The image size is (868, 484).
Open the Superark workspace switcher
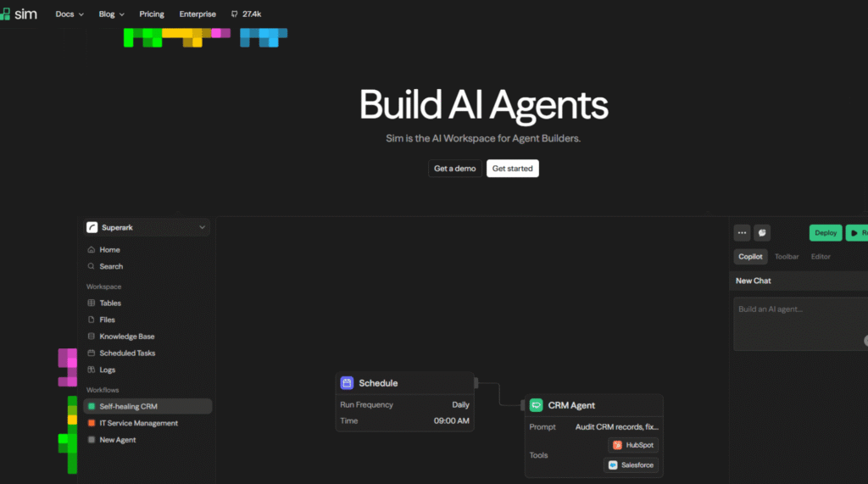click(x=147, y=227)
